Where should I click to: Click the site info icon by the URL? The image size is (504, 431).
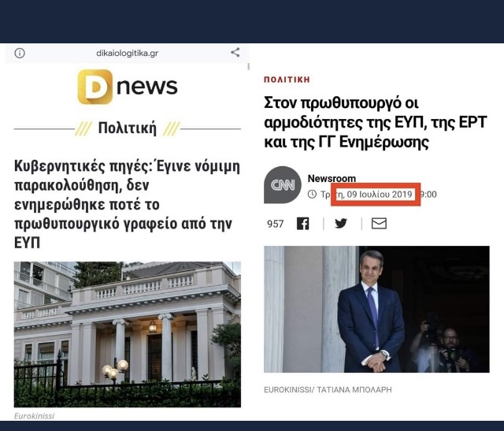click(x=20, y=53)
